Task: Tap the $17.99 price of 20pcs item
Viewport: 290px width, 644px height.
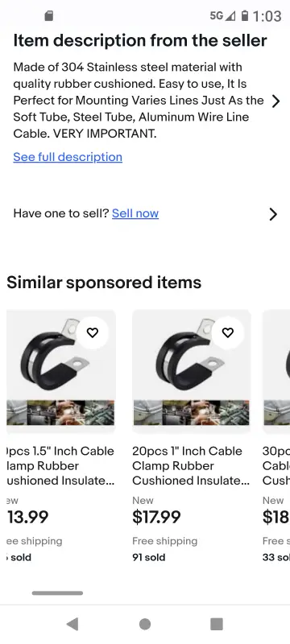Action: 156,517
